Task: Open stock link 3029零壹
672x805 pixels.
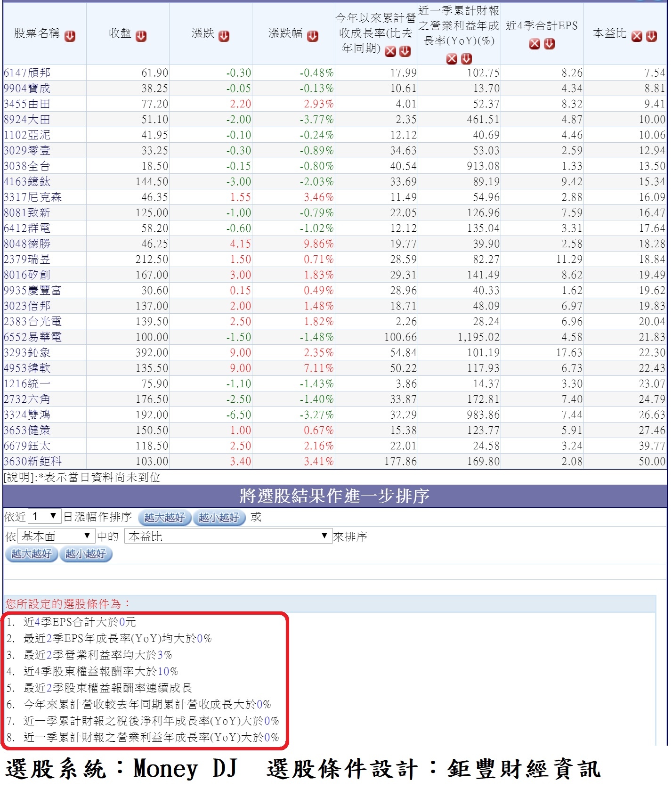Action: [27, 151]
